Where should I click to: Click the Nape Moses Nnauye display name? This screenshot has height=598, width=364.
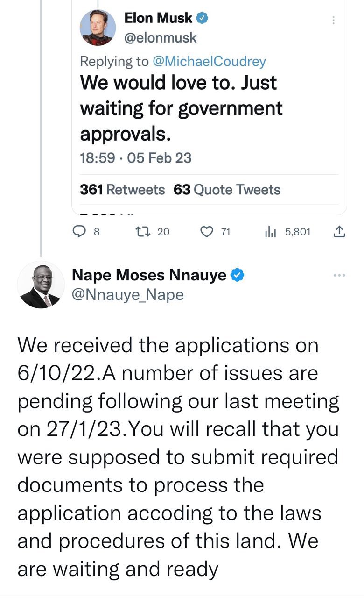(x=149, y=276)
